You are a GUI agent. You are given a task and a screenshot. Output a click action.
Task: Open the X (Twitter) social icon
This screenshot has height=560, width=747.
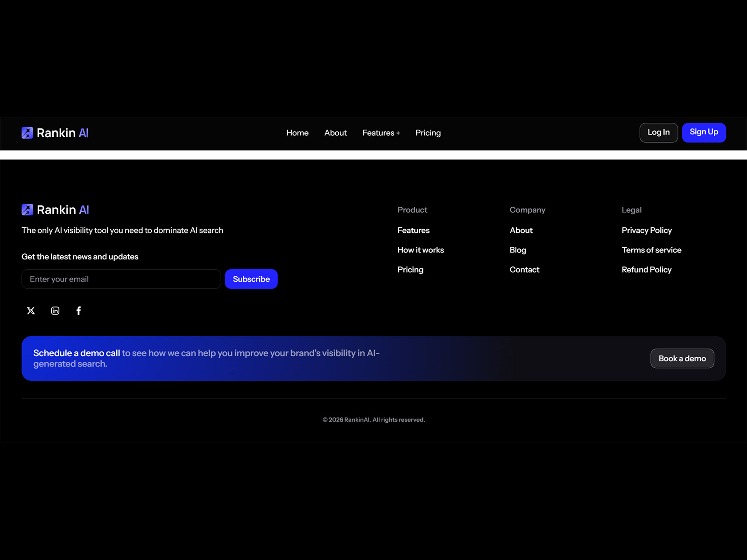point(31,311)
